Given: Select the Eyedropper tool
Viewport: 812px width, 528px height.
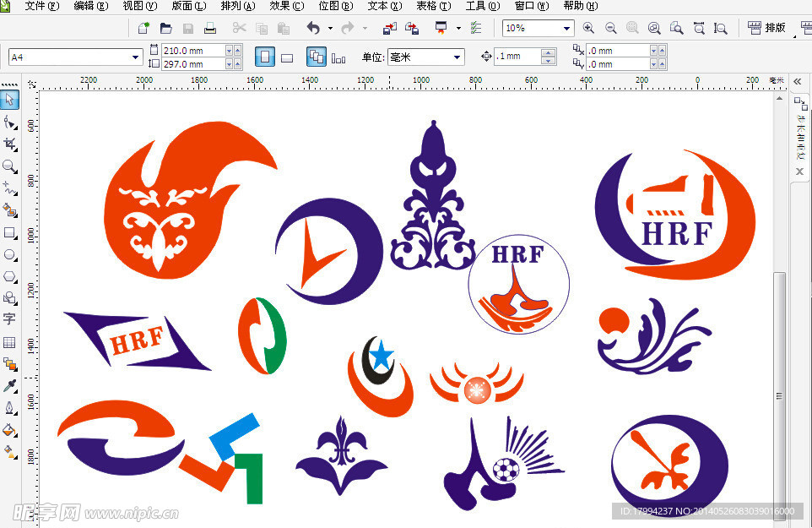Looking at the screenshot, I should click(10, 386).
